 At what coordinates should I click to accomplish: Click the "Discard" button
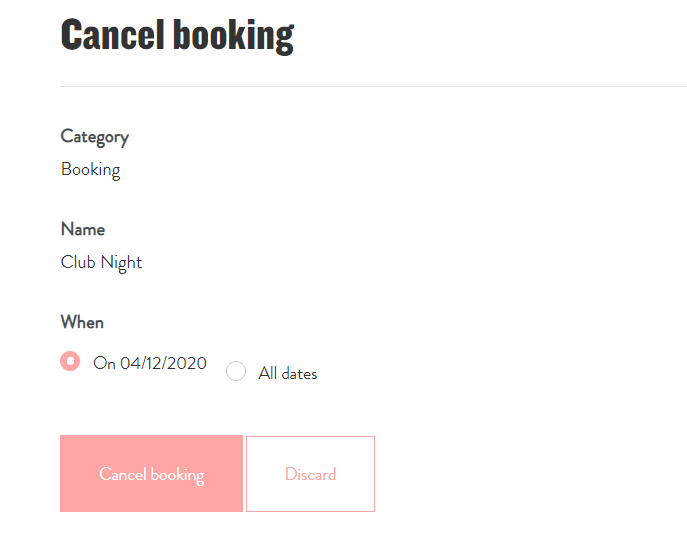pos(310,474)
